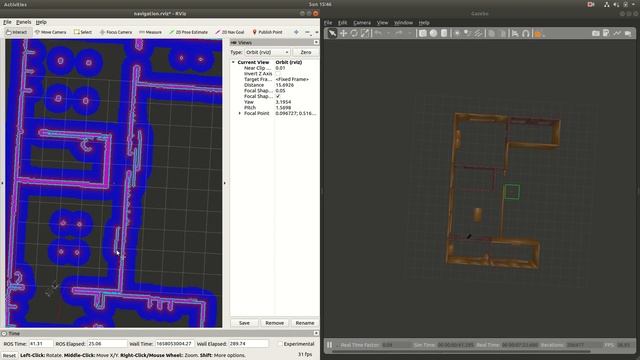The image size is (640, 360).
Task: Open RViz Help menu
Action: point(41,22)
